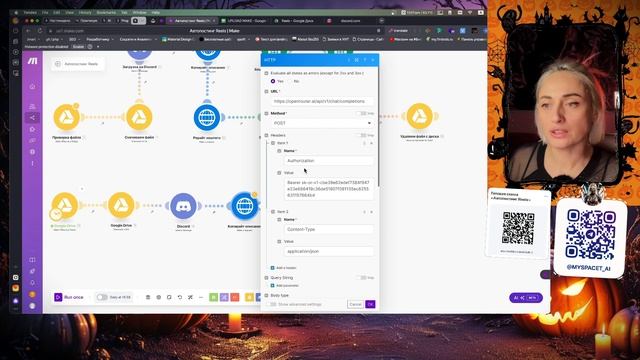Open the purple Tools icon in toolbar
640x360 pixels.
coord(224,297)
